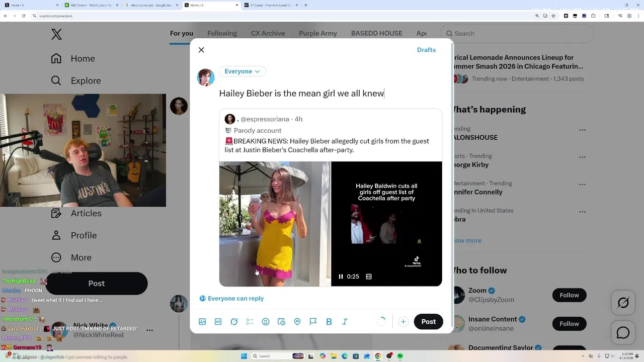The image size is (644, 362).
Task: Open File Explorer from the taskbar
Action: [334, 356]
